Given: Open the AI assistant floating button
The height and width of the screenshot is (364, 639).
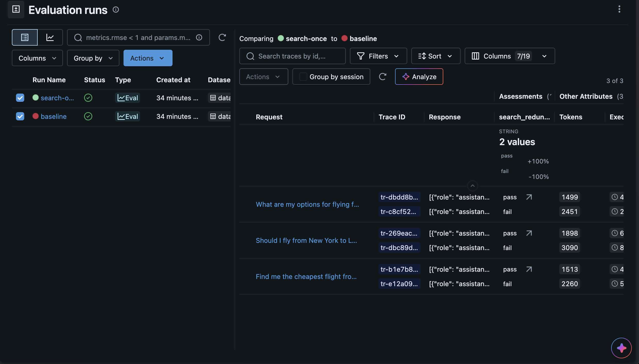Looking at the screenshot, I should (x=621, y=348).
